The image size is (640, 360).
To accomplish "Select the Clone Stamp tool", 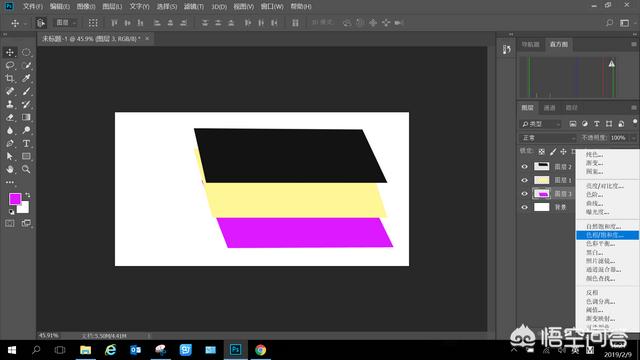I will [10, 104].
